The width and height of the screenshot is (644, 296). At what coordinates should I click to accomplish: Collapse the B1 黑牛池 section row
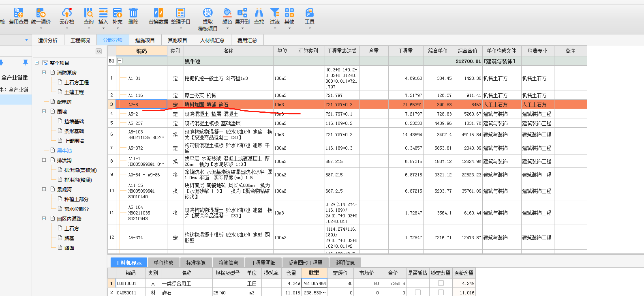point(120,61)
